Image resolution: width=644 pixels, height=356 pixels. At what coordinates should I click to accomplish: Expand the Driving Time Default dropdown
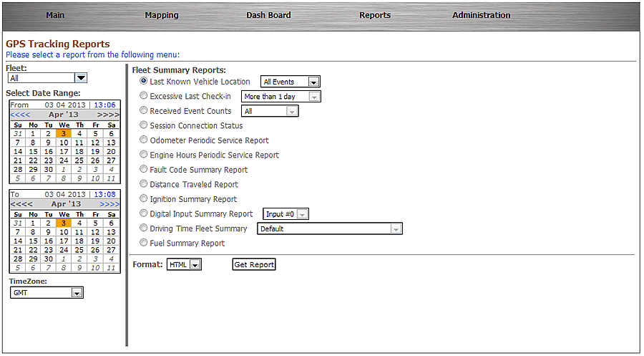click(x=330, y=229)
